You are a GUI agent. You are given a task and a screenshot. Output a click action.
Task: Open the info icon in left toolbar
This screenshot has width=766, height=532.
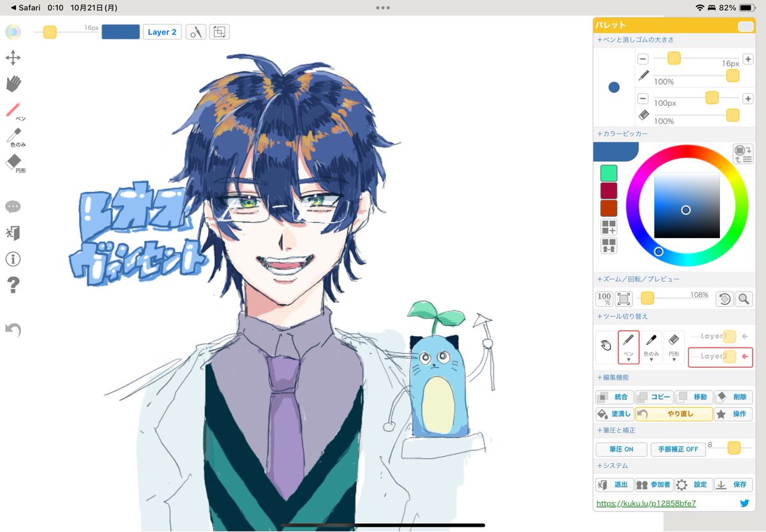coord(13,259)
